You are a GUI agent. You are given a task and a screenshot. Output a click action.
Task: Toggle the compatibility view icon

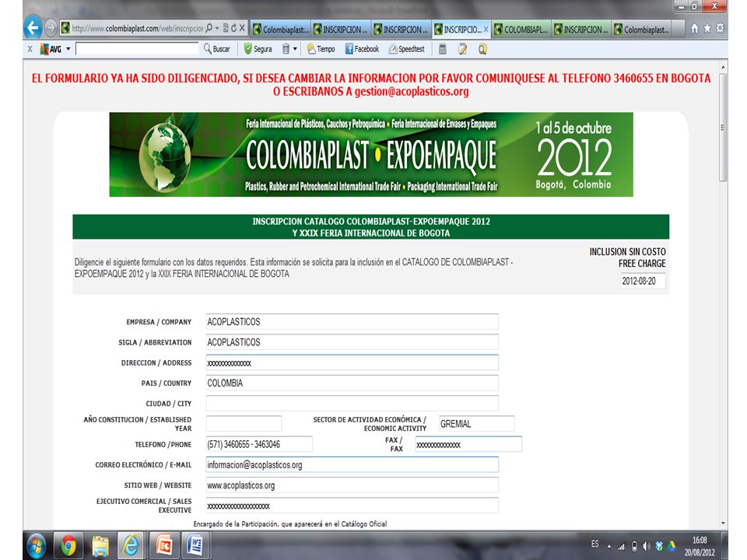coord(226,28)
